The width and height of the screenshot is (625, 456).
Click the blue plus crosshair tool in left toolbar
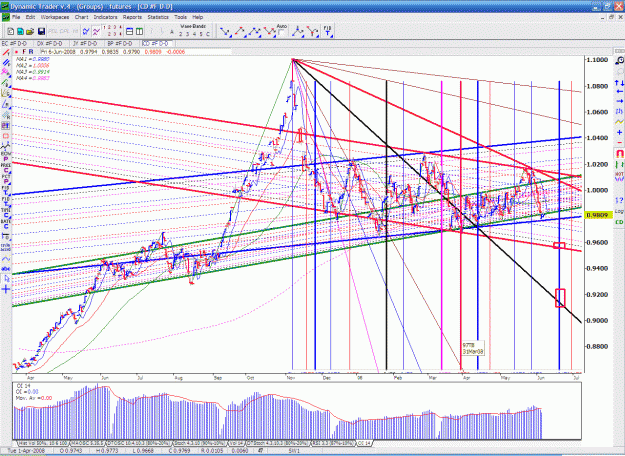point(6,289)
